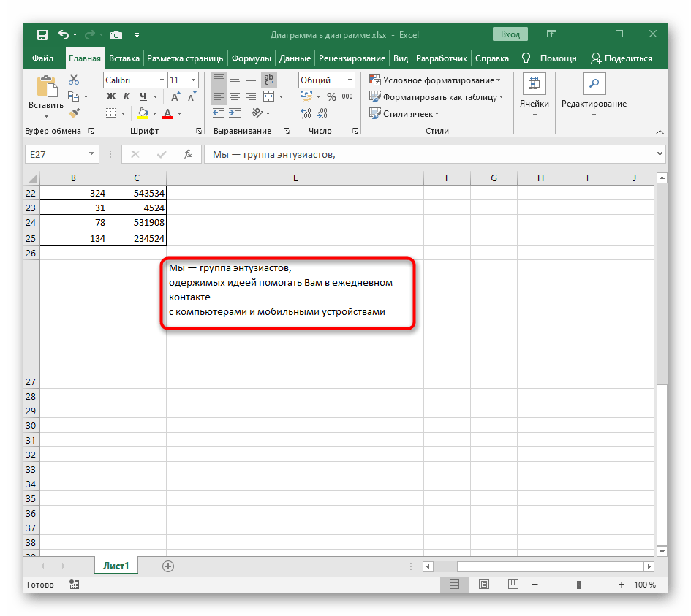
Task: Paste using the Вставить clipboard icon
Action: [46, 86]
